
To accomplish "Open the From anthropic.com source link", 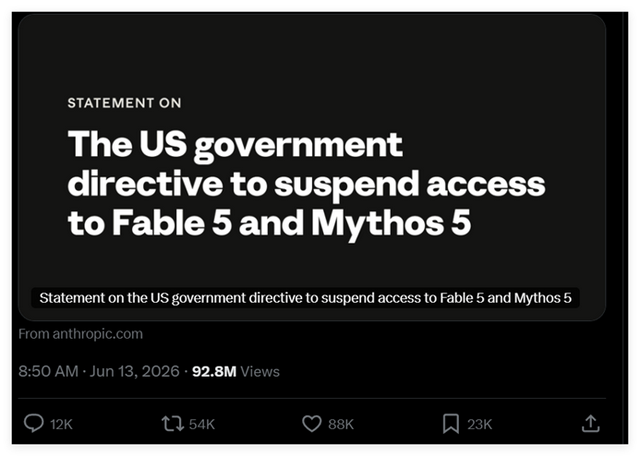I will tap(81, 334).
